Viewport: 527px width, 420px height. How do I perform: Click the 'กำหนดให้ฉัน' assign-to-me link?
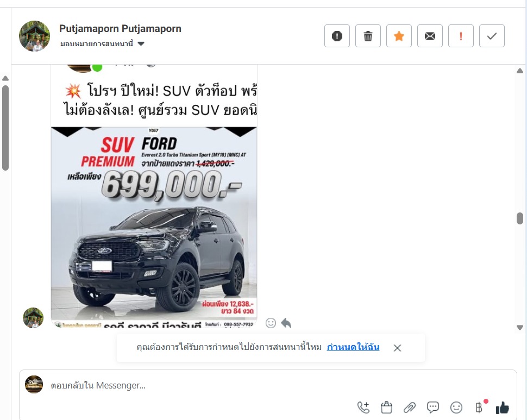[x=353, y=347]
